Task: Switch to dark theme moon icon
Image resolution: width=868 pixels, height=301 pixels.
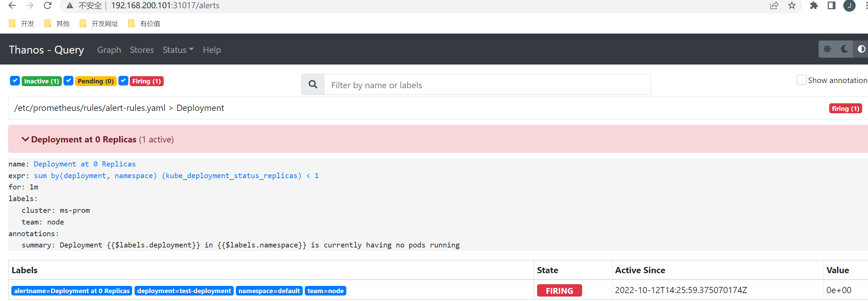Action: 845,49
